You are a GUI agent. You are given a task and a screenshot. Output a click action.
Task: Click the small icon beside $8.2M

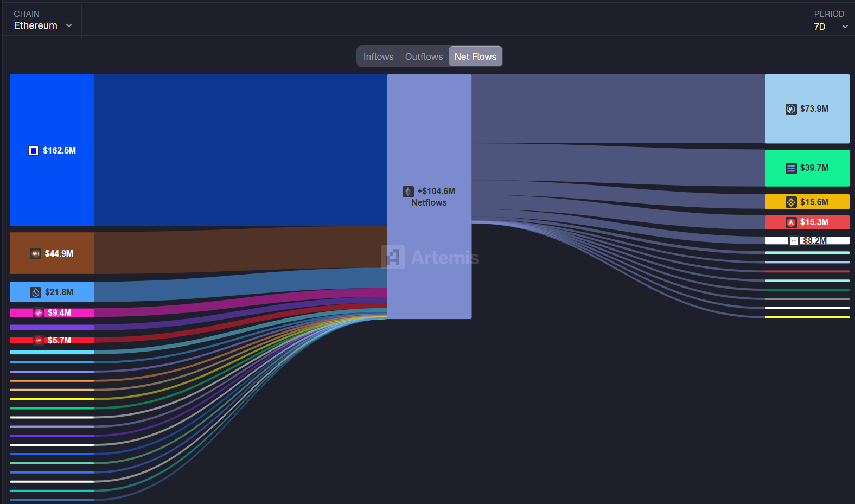pyautogui.click(x=794, y=240)
